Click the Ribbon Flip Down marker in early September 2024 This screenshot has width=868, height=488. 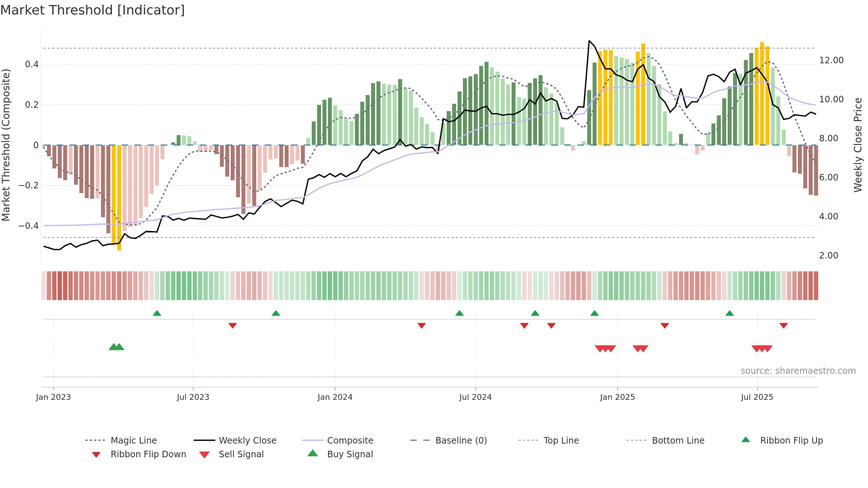tap(524, 326)
